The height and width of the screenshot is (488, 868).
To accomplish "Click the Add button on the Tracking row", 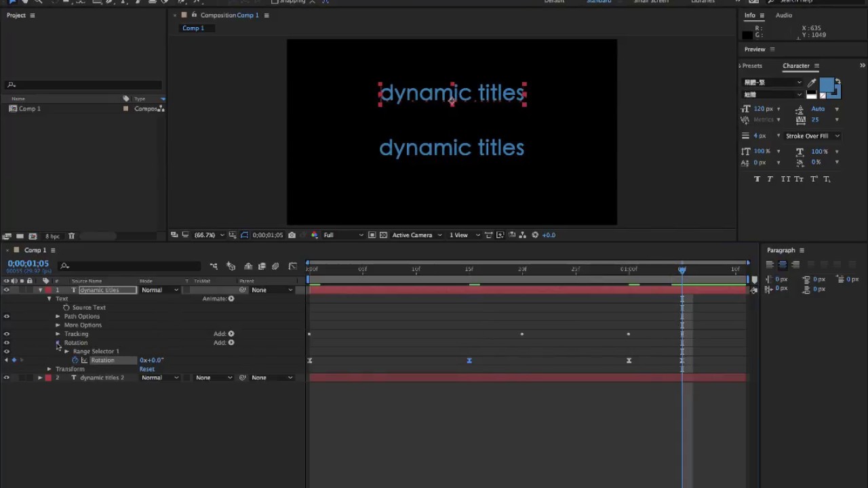I will tap(231, 334).
